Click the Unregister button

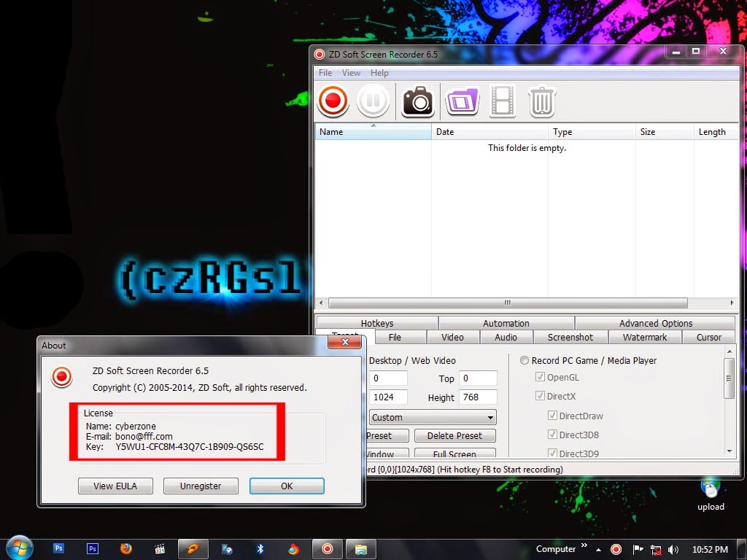[201, 486]
